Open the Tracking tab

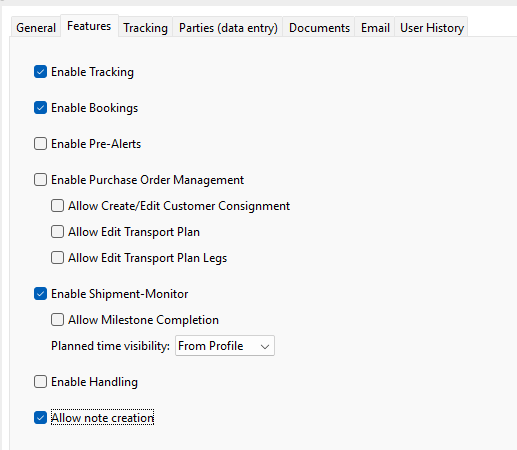pyautogui.click(x=145, y=28)
